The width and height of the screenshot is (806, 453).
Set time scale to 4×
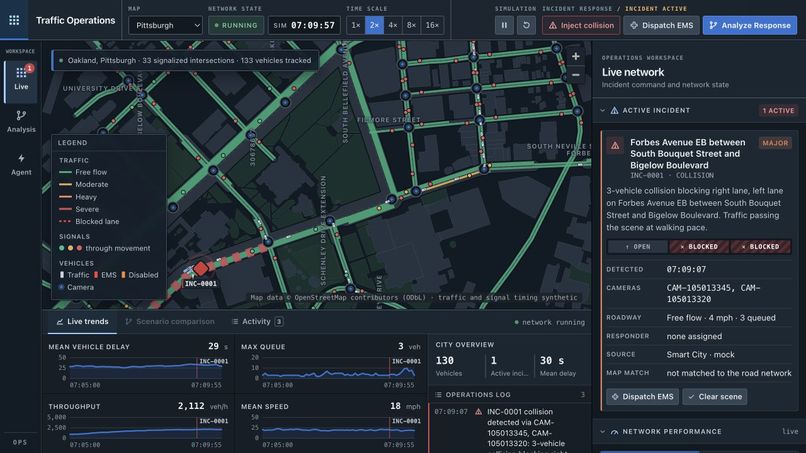click(393, 25)
